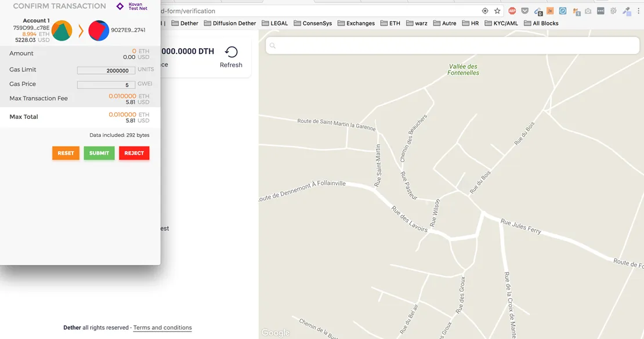
Task: Click the Rue Wilson map label
Action: (x=435, y=213)
